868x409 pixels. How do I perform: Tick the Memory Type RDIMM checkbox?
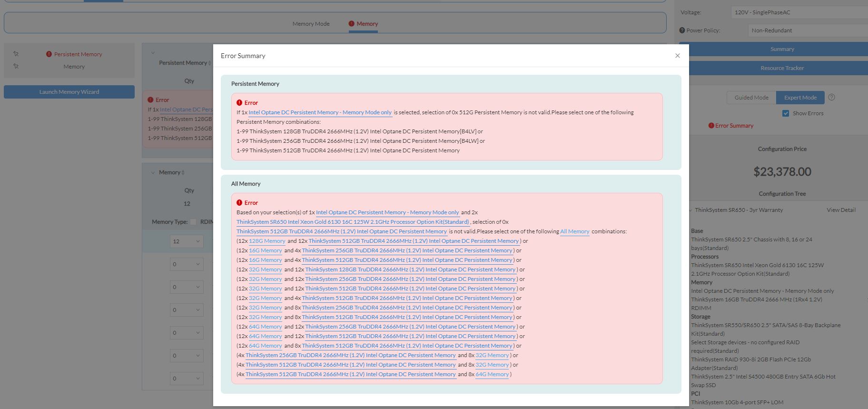click(x=193, y=222)
